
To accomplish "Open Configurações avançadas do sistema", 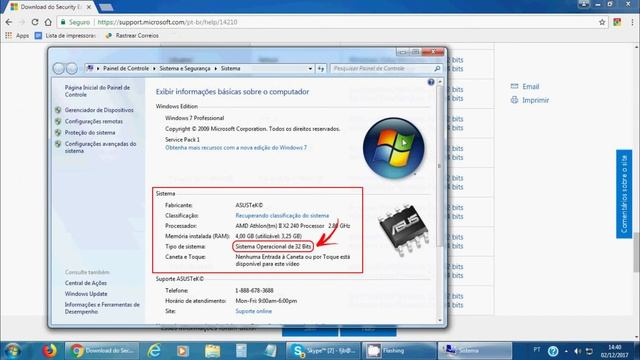I will click(x=100, y=147).
